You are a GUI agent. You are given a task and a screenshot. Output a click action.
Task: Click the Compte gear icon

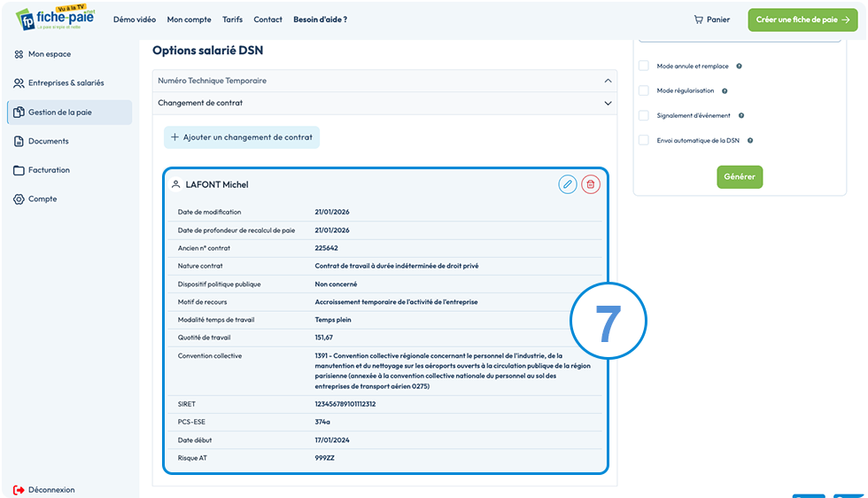(19, 198)
